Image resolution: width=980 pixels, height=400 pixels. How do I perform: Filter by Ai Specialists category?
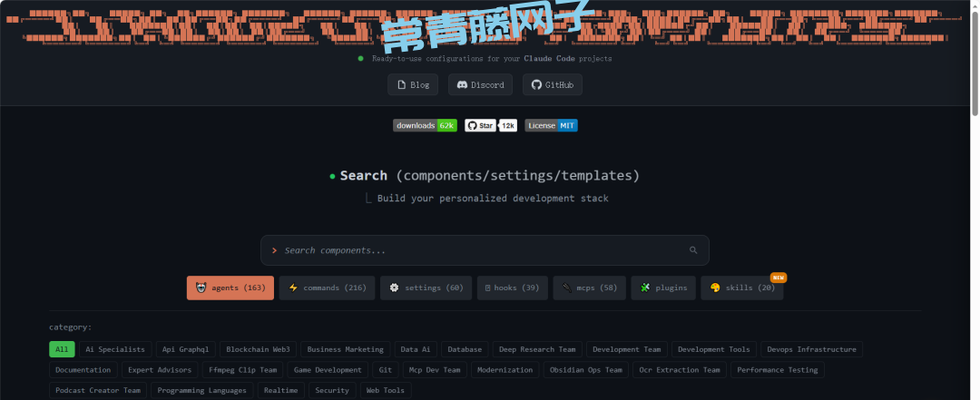[114, 349]
